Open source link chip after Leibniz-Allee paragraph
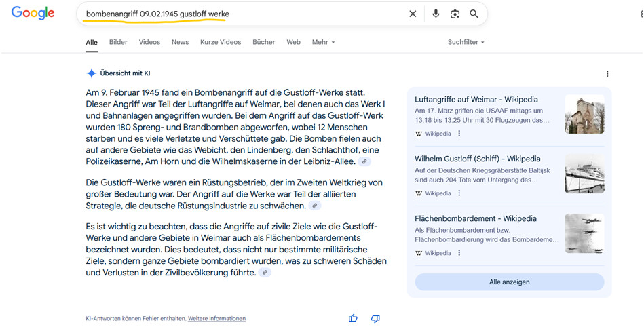 click(x=364, y=162)
